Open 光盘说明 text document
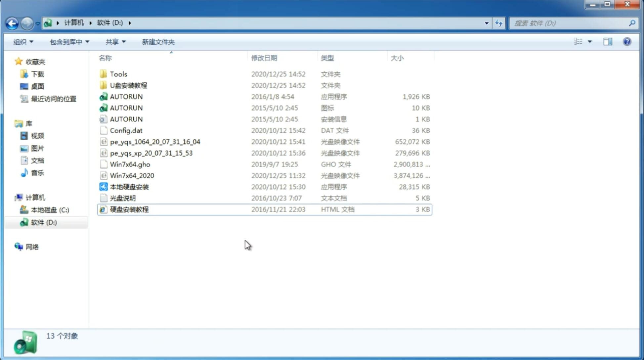Image resolution: width=644 pixels, height=360 pixels. [x=122, y=198]
